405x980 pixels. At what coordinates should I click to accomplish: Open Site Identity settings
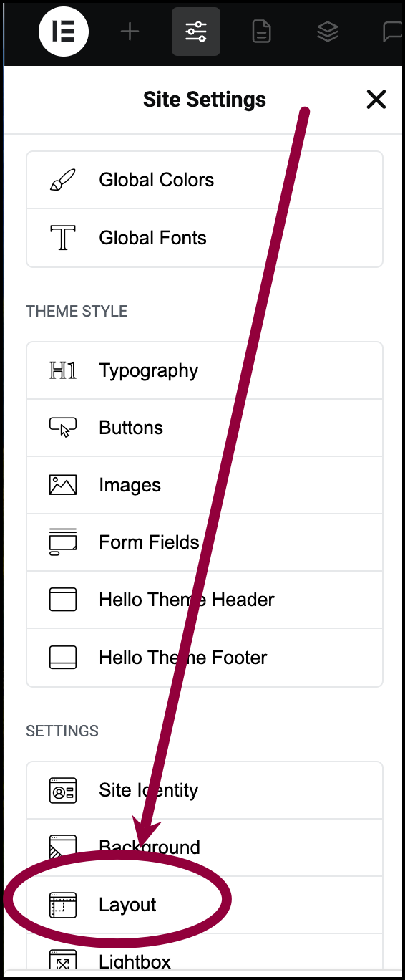point(205,790)
